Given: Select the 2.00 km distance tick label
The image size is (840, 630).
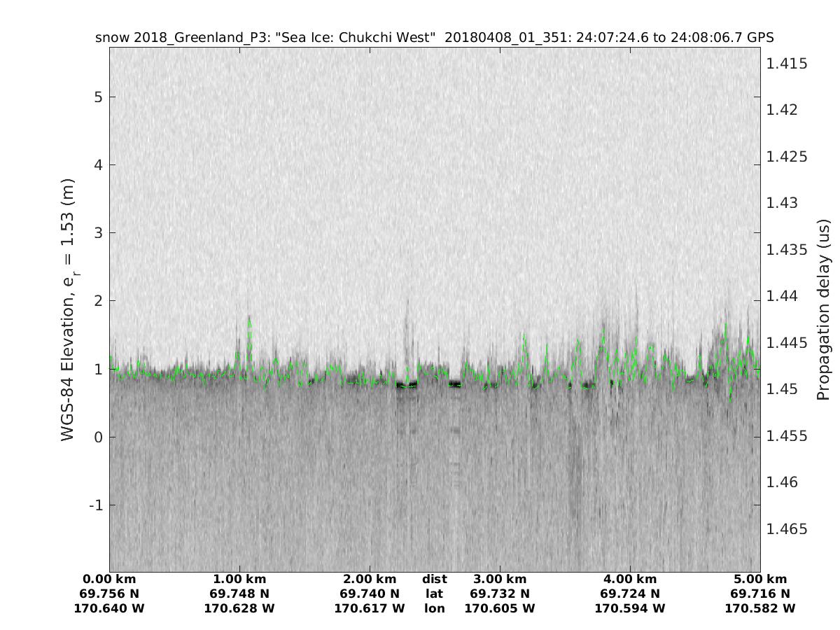Looking at the screenshot, I should [370, 580].
